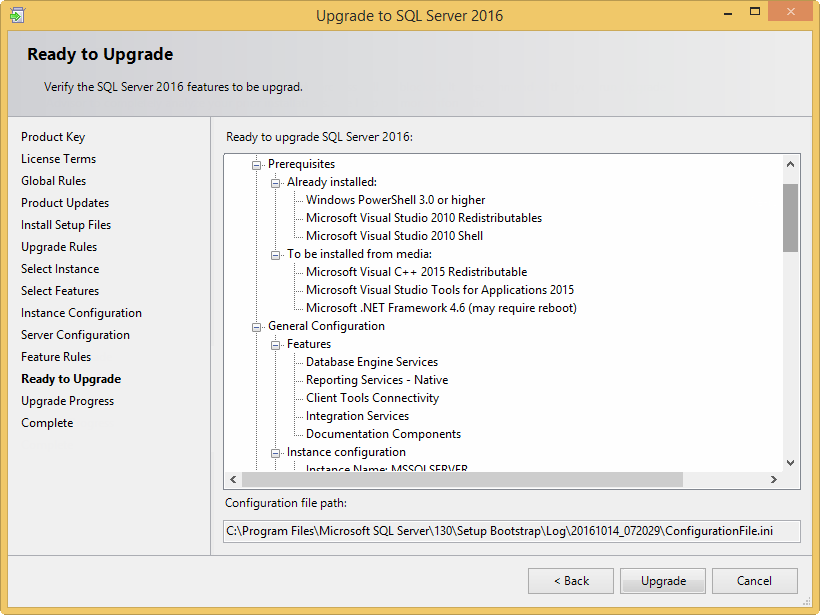This screenshot has height=615, width=820.
Task: Select the Install Setup Files step
Action: (66, 225)
